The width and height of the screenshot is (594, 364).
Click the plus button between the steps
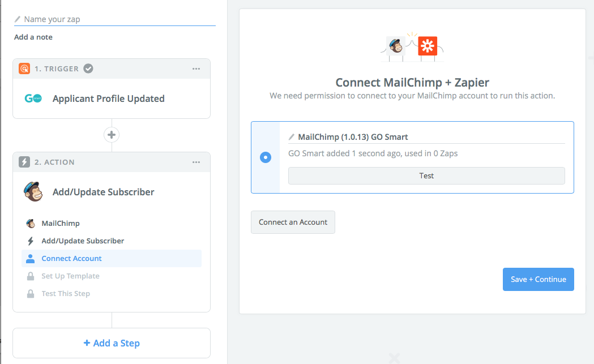112,135
